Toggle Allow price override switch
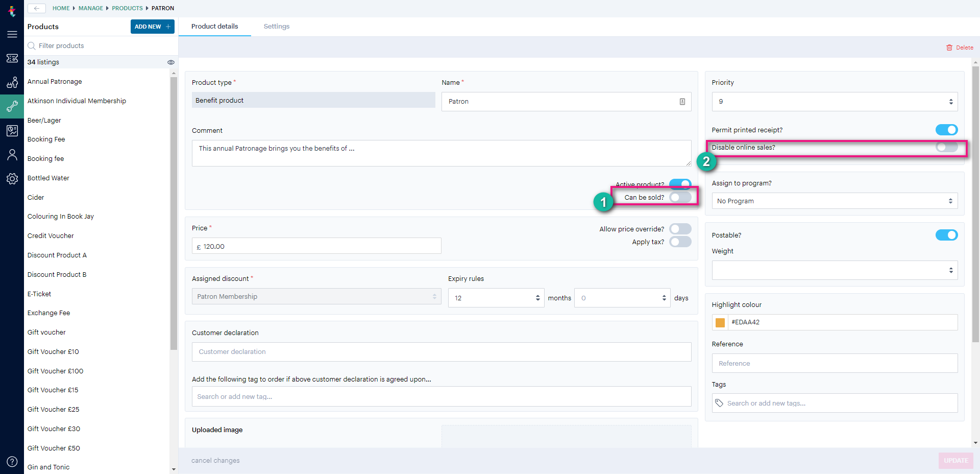The height and width of the screenshot is (474, 980). (680, 229)
